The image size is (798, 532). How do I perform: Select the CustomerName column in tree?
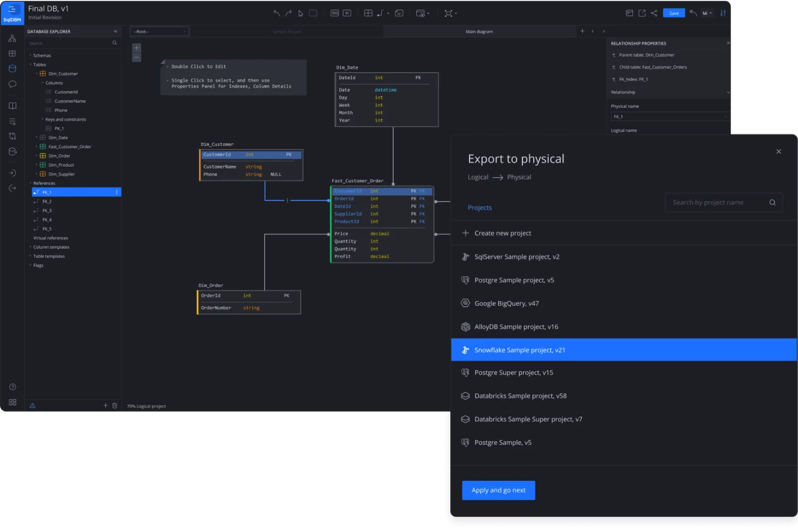click(70, 101)
